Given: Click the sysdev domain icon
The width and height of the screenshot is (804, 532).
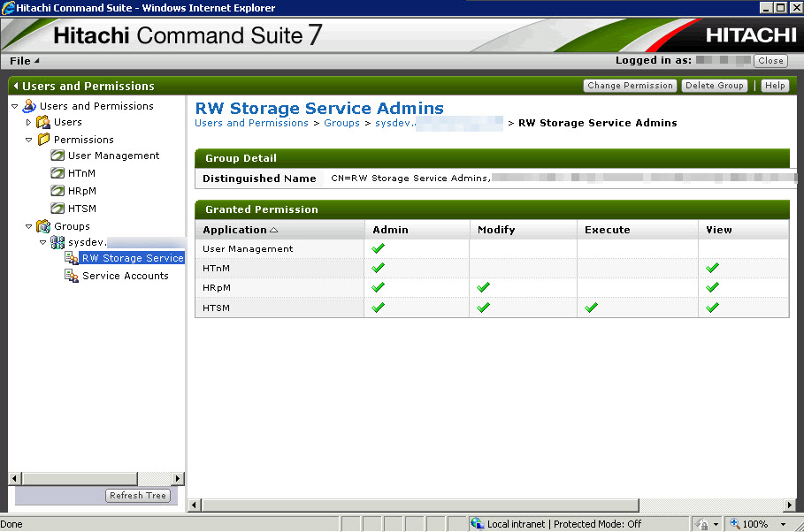Looking at the screenshot, I should (x=57, y=242).
